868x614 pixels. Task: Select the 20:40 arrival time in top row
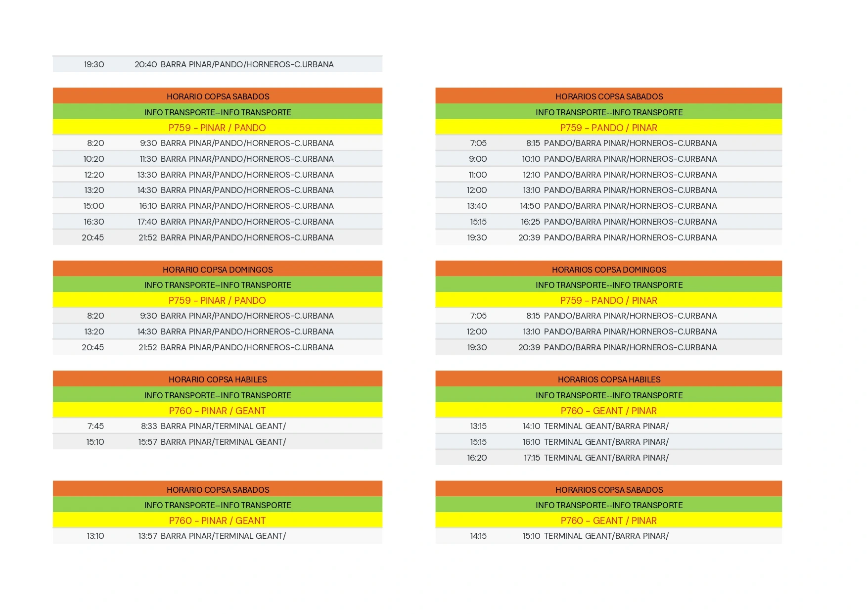click(146, 64)
